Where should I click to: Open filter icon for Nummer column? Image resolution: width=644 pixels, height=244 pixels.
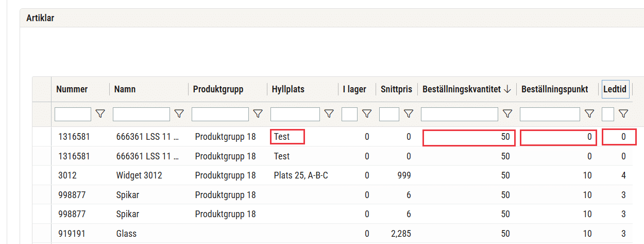(100, 114)
